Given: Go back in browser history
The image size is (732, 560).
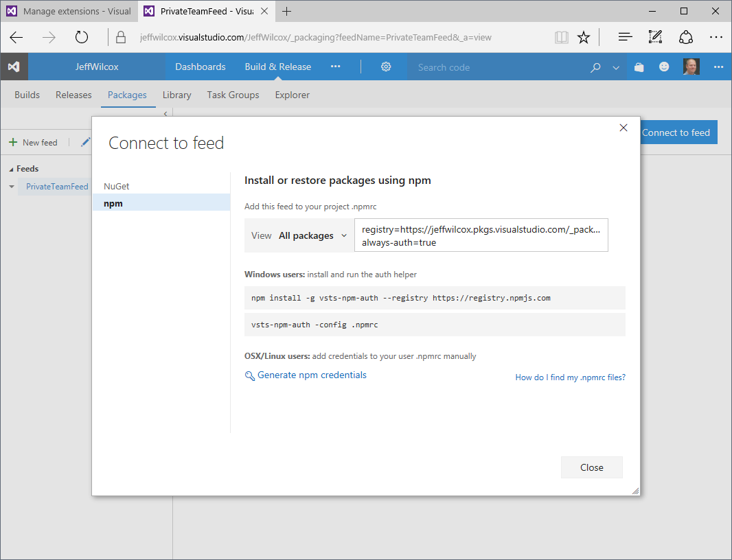Looking at the screenshot, I should (x=16, y=37).
